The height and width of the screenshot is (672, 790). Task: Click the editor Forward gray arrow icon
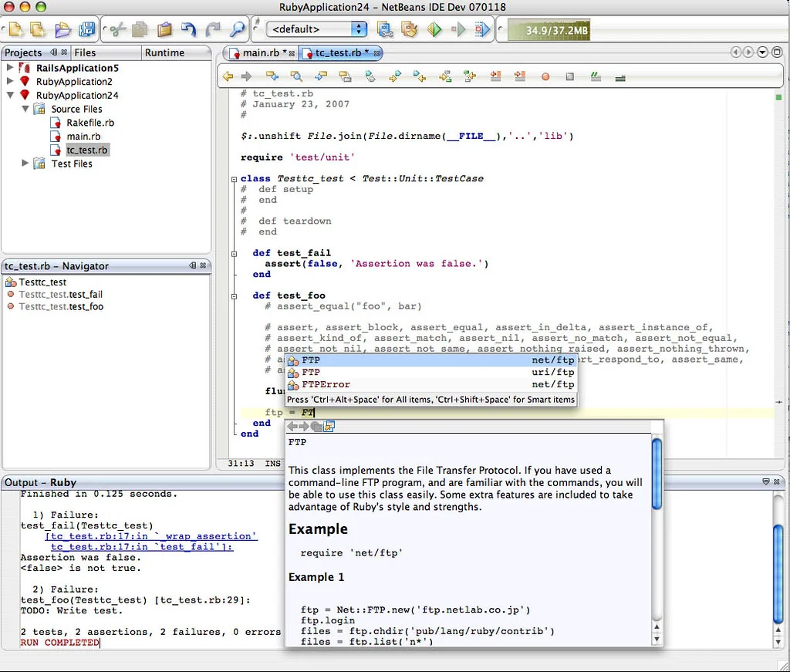point(246,76)
